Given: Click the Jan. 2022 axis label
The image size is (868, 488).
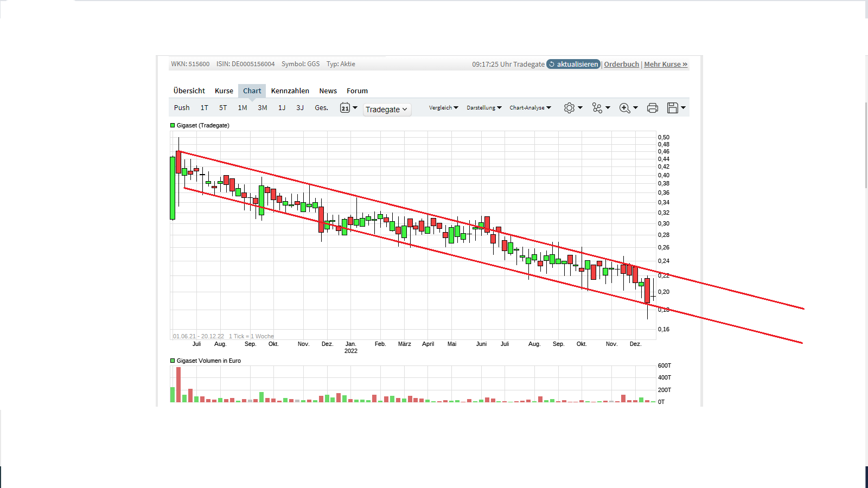Looking at the screenshot, I should coord(351,348).
